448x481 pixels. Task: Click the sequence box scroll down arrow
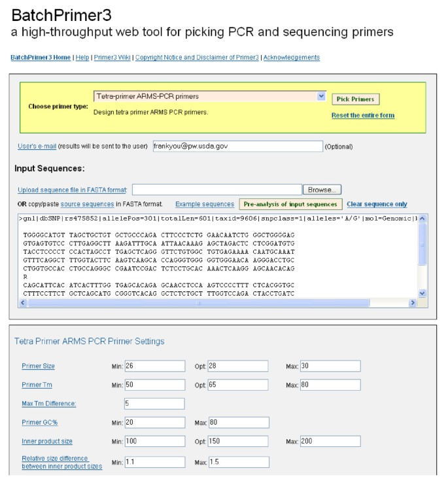(422, 293)
